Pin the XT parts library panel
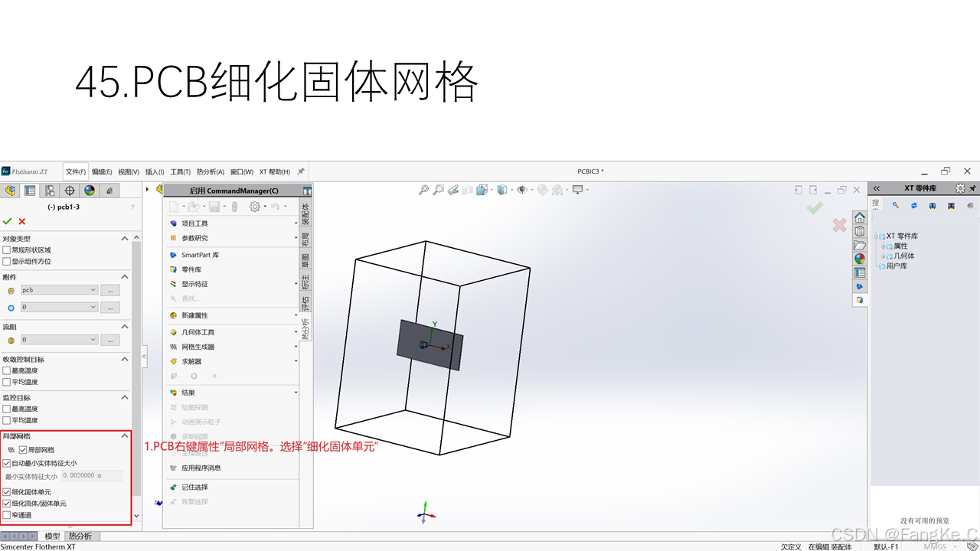 tap(973, 188)
